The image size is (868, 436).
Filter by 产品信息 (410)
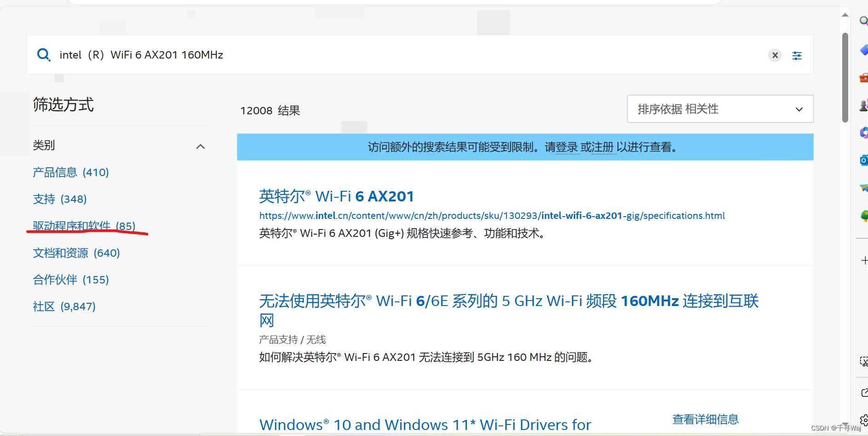tap(71, 172)
